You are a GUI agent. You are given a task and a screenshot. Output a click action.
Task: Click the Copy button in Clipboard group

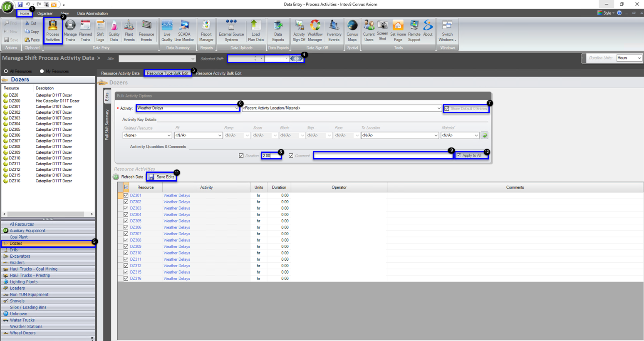pos(32,32)
